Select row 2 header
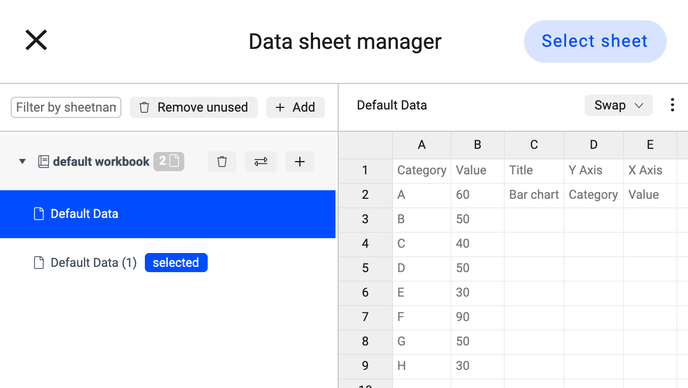 pos(366,194)
